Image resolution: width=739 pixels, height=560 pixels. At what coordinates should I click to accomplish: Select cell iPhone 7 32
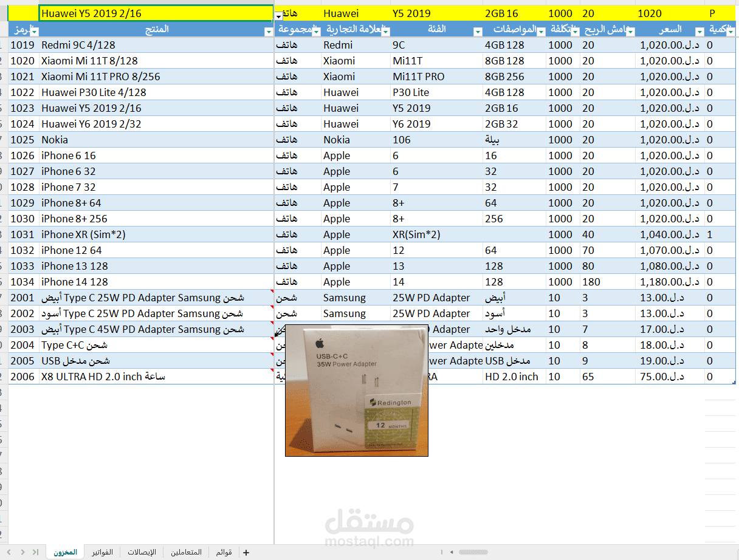pos(156,187)
